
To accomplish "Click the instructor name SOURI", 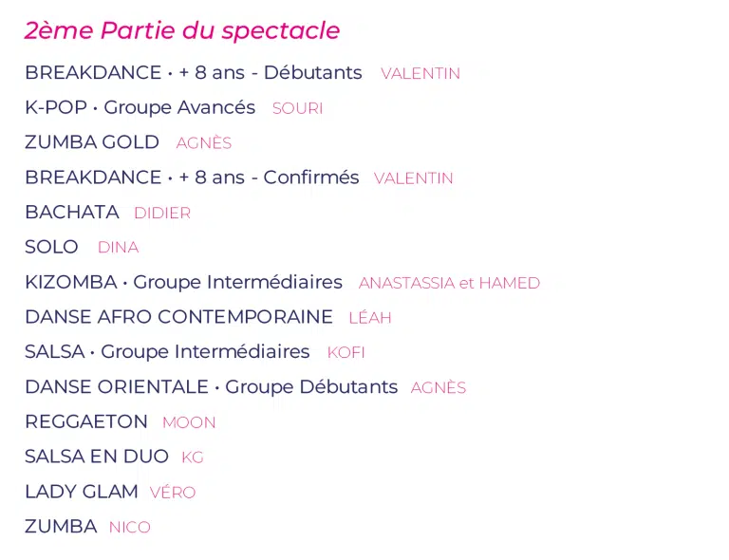I will (x=297, y=108).
